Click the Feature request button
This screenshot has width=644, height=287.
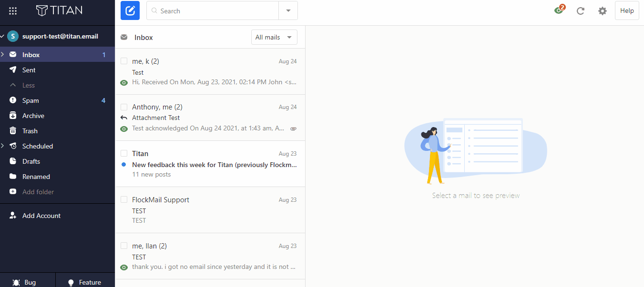[85, 281]
